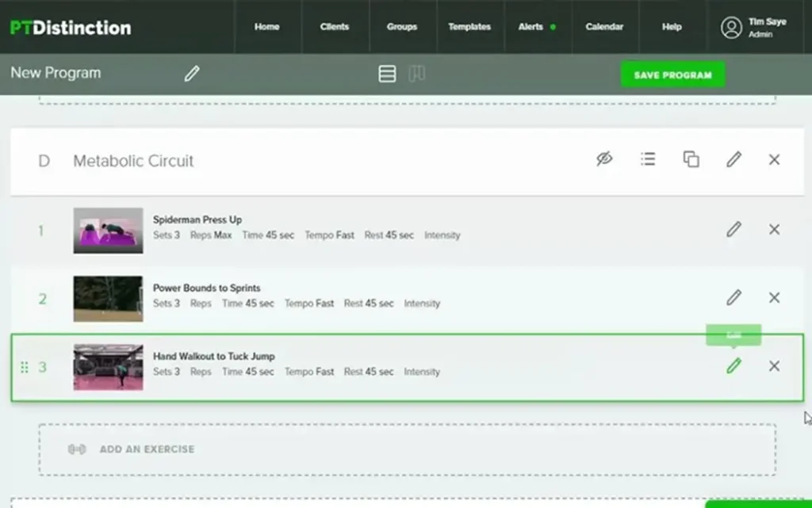This screenshot has width=812, height=508.
Task: Open the Clients menu item
Action: click(x=334, y=27)
